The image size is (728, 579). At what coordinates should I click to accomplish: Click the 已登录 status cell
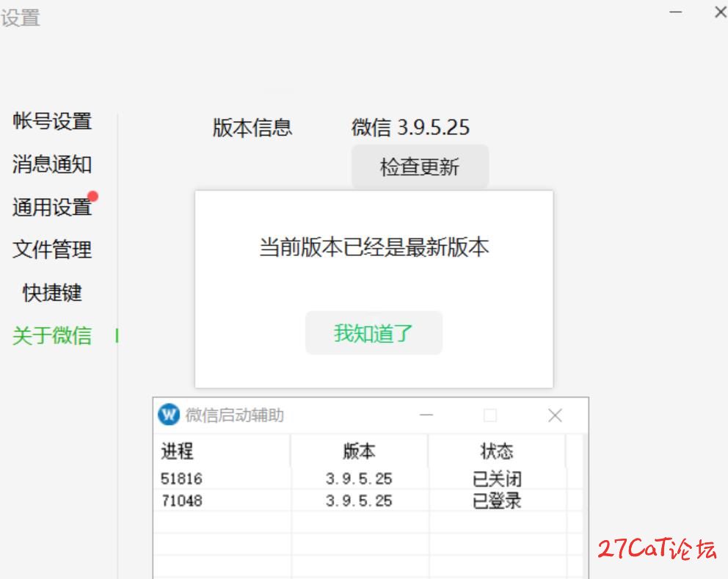tap(497, 501)
